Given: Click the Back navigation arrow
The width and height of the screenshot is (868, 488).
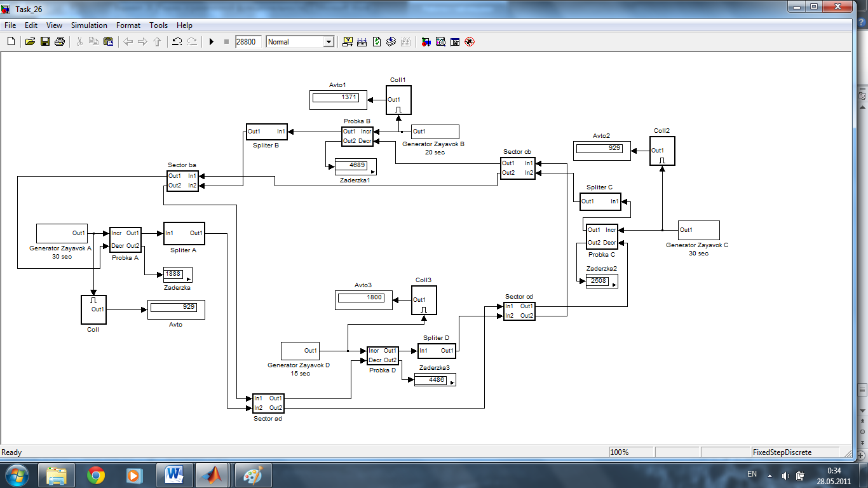Looking at the screenshot, I should coord(128,42).
